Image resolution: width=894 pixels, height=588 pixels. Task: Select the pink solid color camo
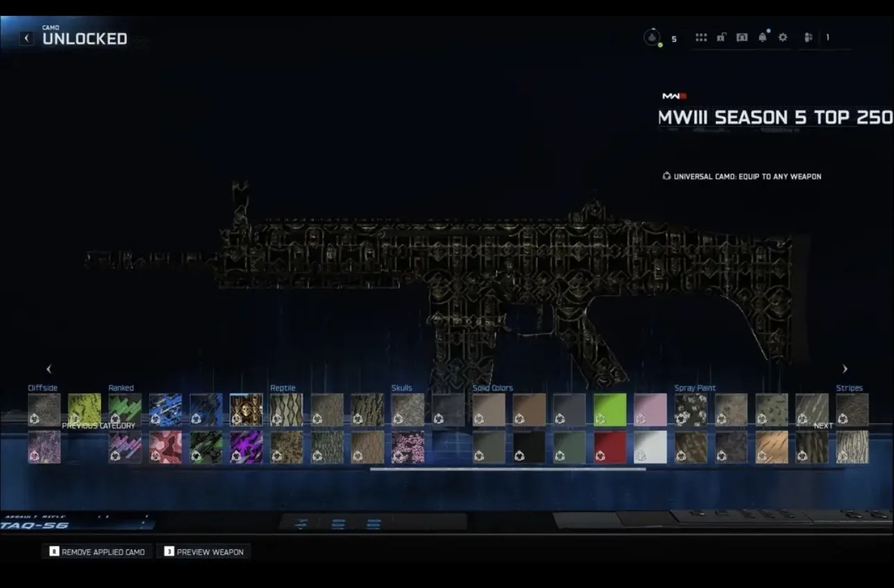[649, 409]
